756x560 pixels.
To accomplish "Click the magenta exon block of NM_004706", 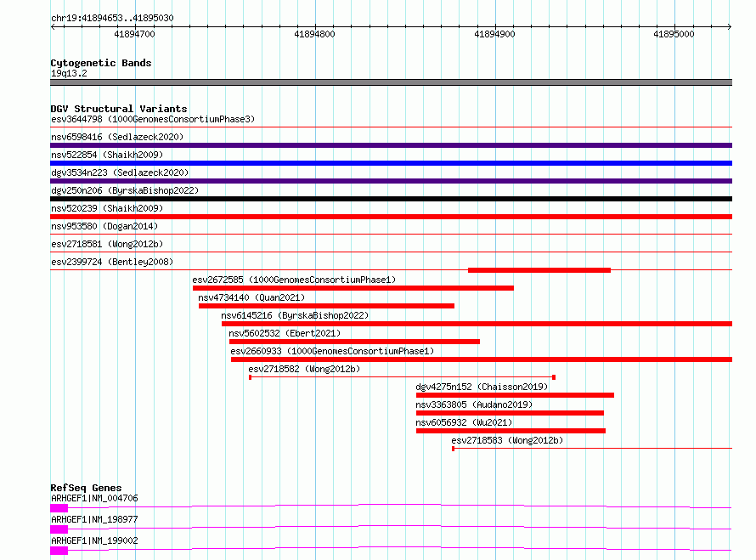I will 59,508.
